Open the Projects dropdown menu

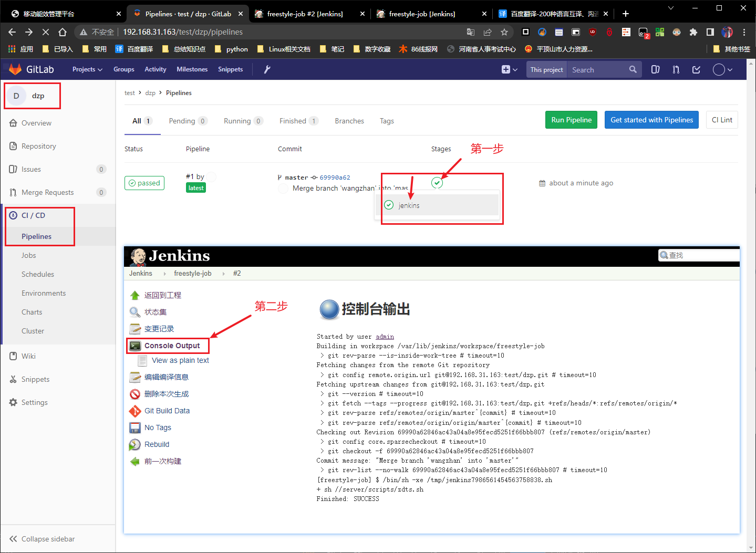pos(87,69)
